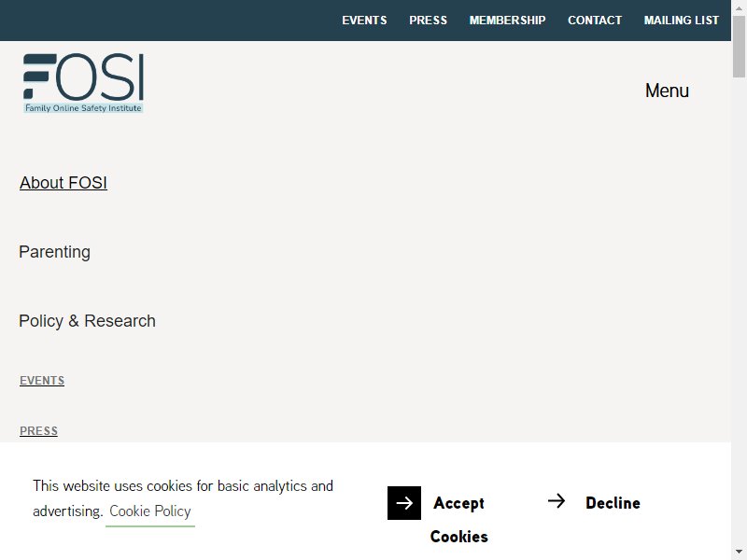Screen dimensions: 747x560
Task: Open Events in the top dark bar
Action: point(364,21)
